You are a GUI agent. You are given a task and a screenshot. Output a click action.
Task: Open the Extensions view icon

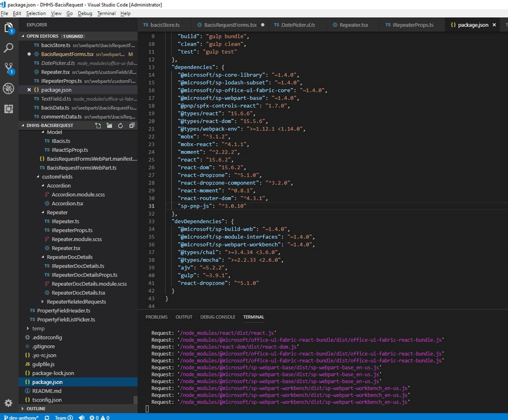click(8, 109)
